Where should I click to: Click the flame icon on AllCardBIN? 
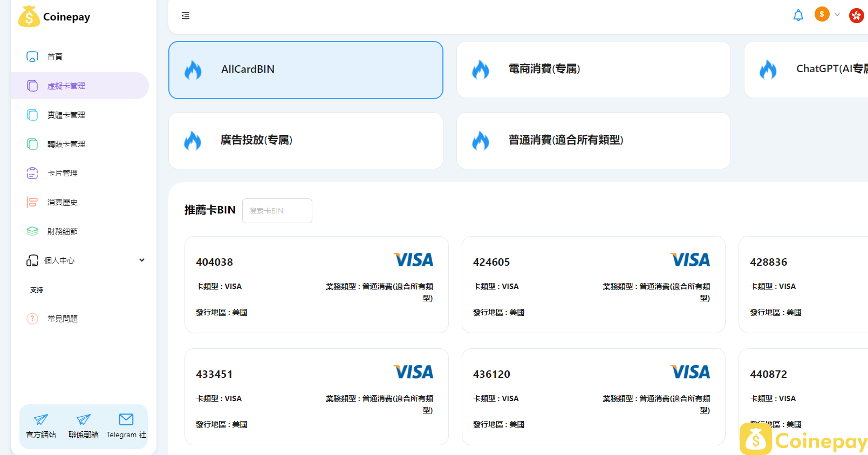click(x=193, y=70)
